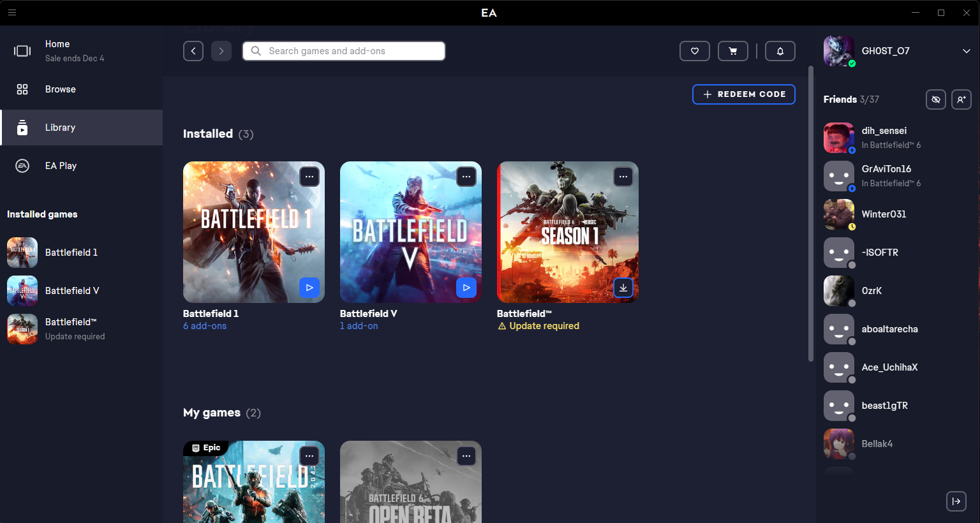
Task: Open more options on Battlefield 6 Open Beta card
Action: tap(466, 456)
